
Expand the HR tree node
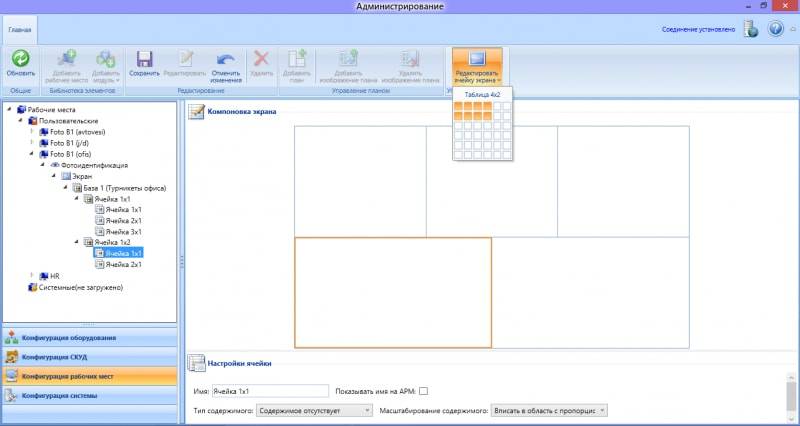pos(32,275)
